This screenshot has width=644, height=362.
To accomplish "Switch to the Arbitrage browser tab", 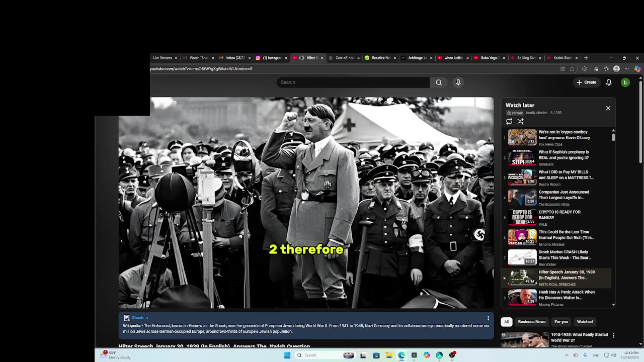I will (x=417, y=58).
